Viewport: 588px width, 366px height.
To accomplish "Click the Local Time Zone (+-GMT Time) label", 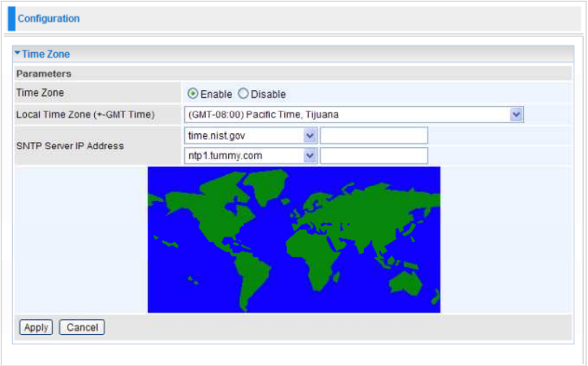I will [86, 115].
